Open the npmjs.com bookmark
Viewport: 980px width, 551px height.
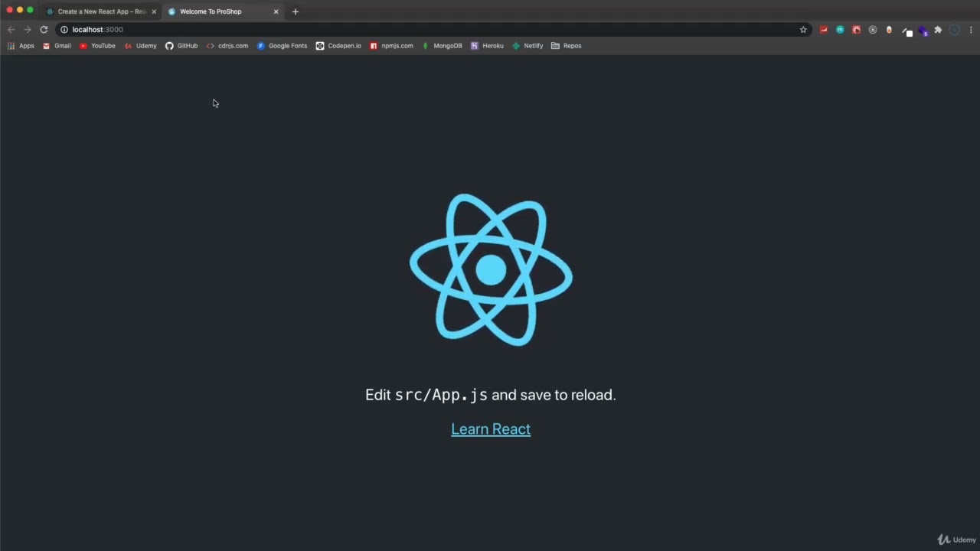coord(391,46)
